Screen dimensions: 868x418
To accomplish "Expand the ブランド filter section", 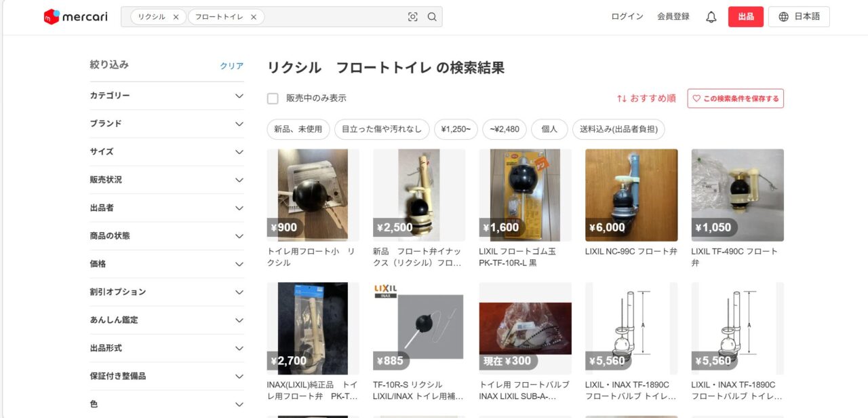I will tap(239, 123).
